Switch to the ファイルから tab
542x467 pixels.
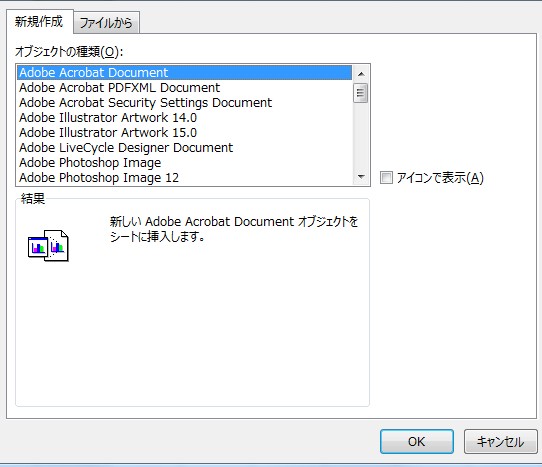tap(106, 23)
